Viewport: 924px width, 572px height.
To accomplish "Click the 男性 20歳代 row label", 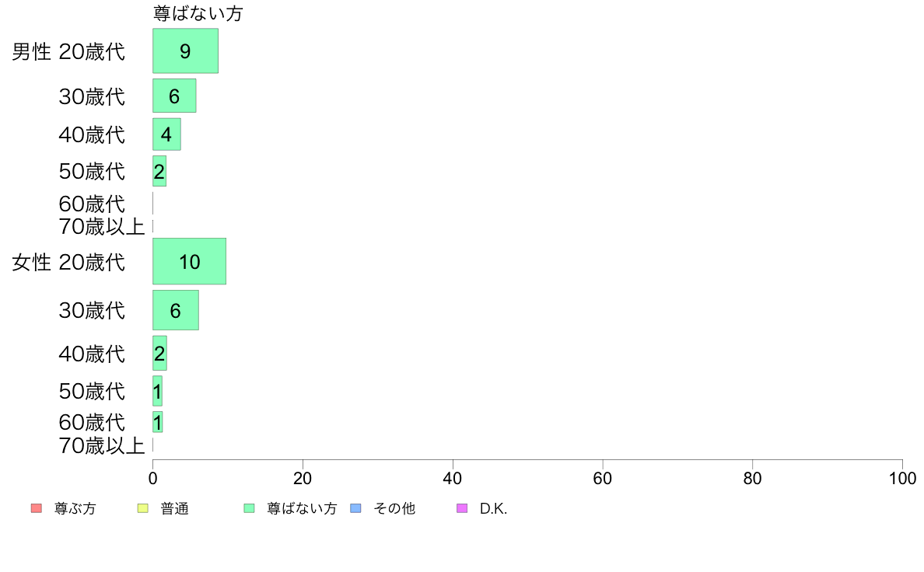I will coord(68,52).
